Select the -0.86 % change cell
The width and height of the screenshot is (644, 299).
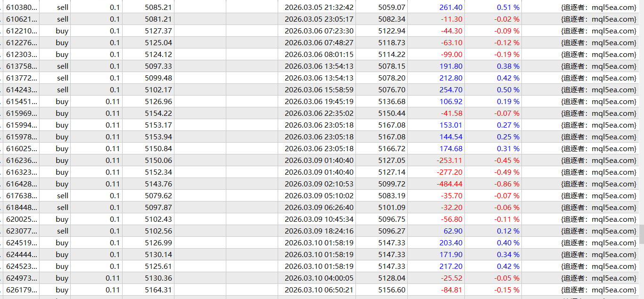pyautogui.click(x=507, y=184)
